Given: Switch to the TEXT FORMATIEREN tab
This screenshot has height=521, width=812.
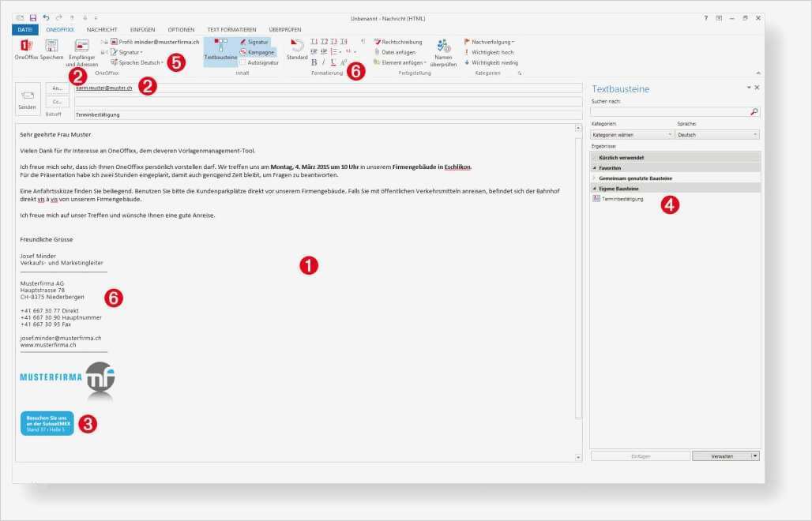Looking at the screenshot, I should (231, 29).
